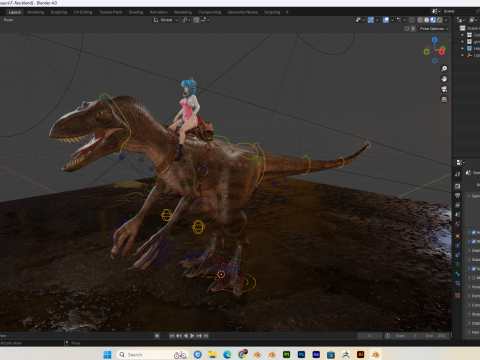Viewport: 480px width, 360px height.
Task: Toggle the Screen Space Reflections checkbox
Action: (x=473, y=269)
